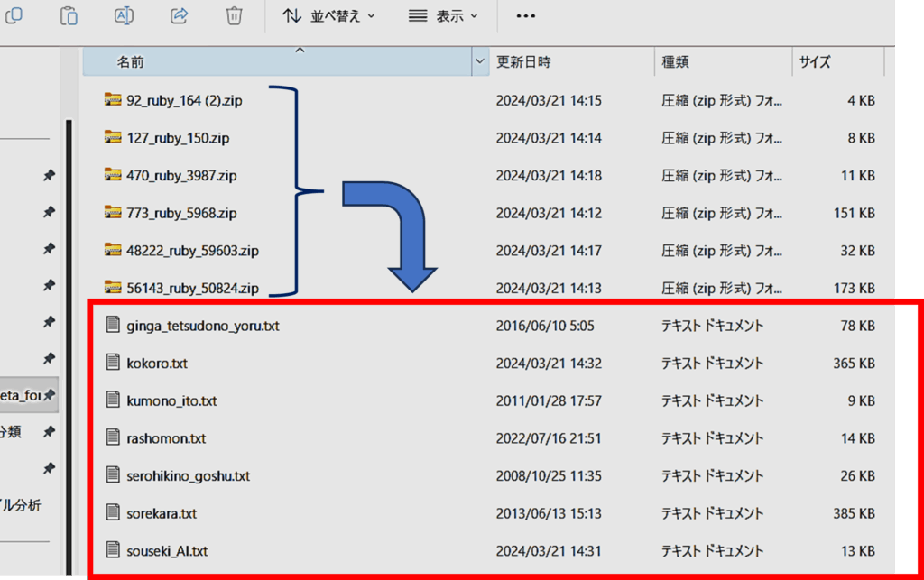Click the Delete trash can icon

point(234,15)
